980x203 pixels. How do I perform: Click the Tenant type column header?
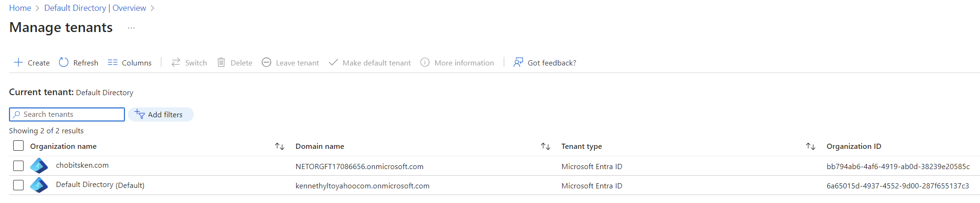[x=581, y=146]
